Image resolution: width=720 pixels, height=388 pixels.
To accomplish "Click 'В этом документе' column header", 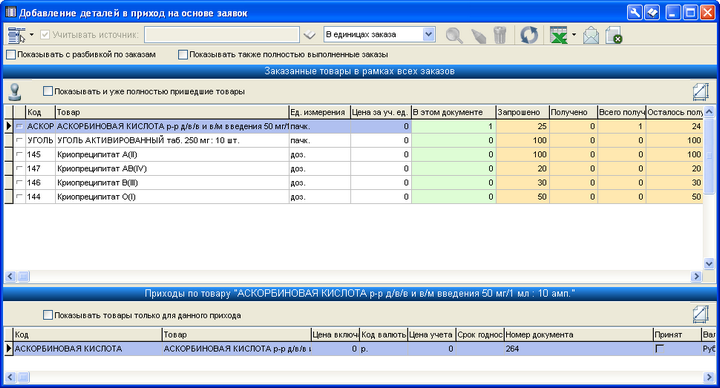I will 454,112.
